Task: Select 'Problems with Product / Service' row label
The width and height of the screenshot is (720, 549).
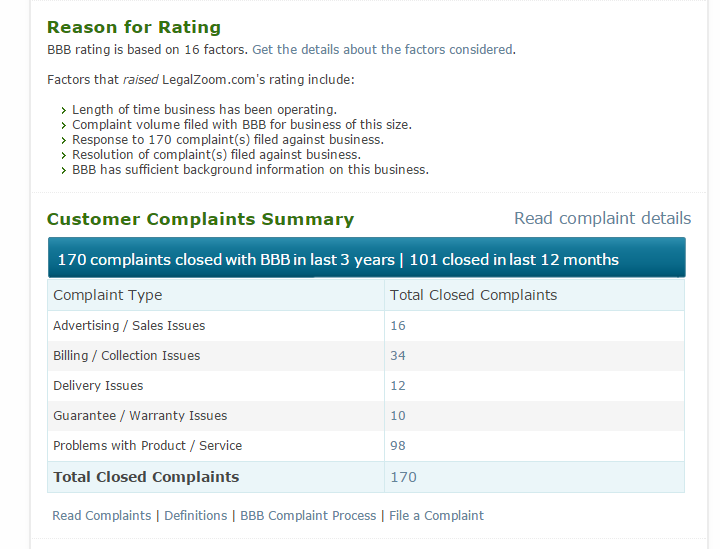Action: (147, 445)
